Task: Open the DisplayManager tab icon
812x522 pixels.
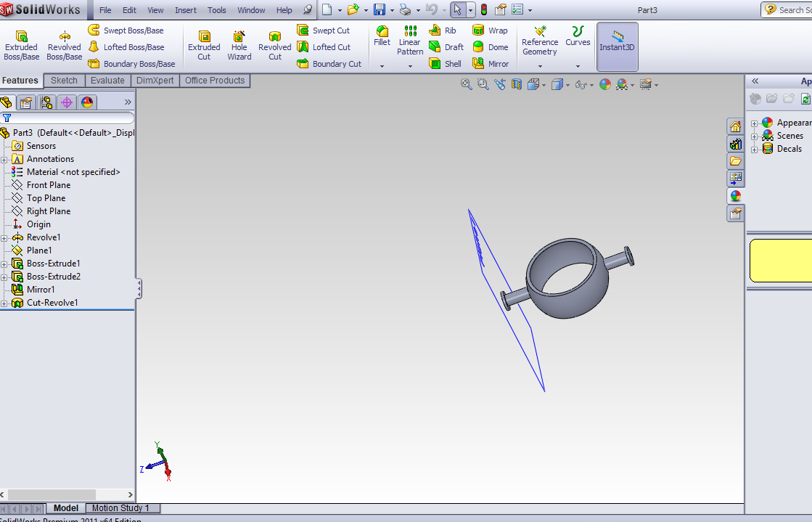Action: point(86,102)
